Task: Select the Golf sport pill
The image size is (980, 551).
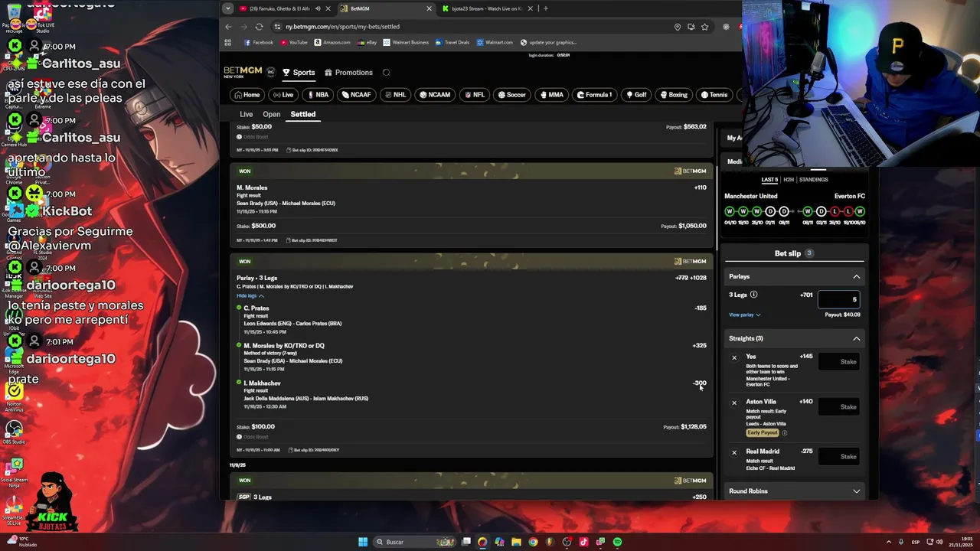Action: point(636,95)
